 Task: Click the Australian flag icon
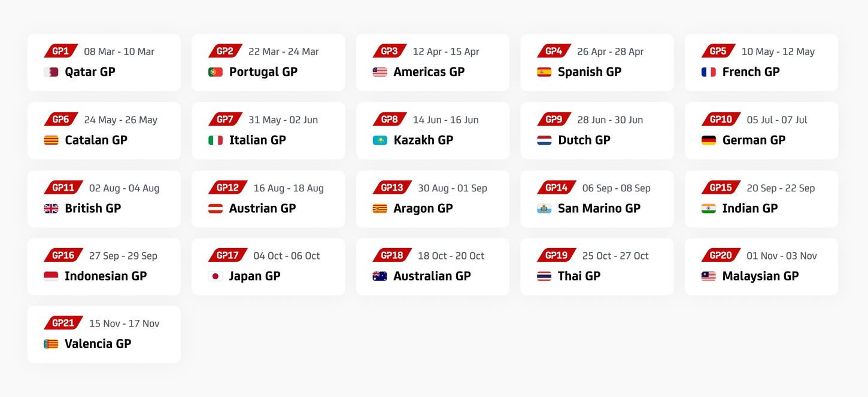[x=380, y=276]
